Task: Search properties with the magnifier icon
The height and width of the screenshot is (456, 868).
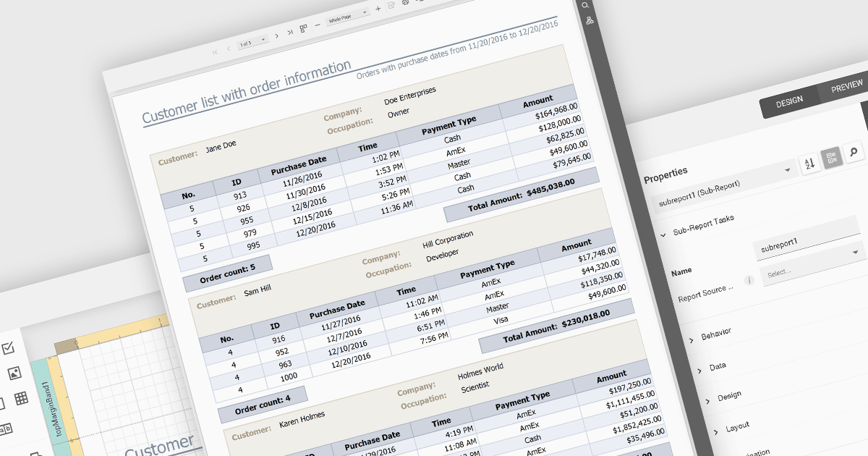Action: (x=854, y=151)
